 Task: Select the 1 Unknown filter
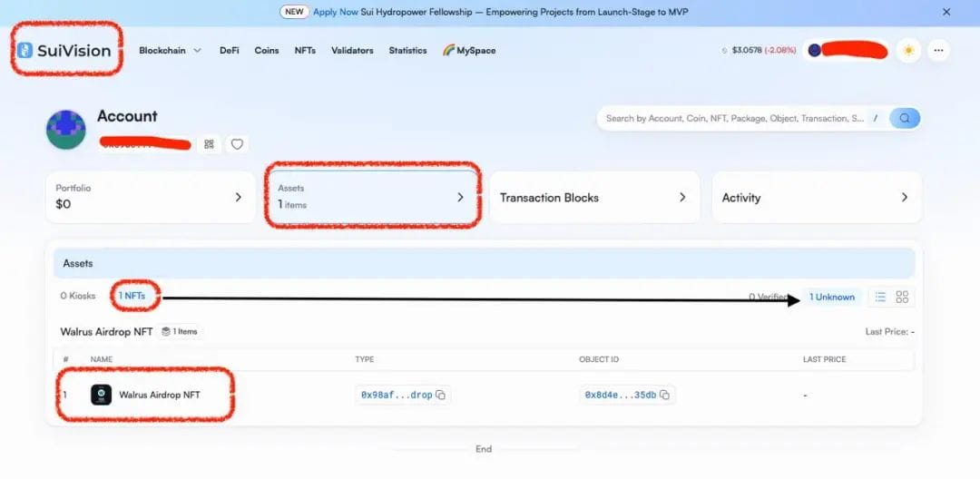832,298
